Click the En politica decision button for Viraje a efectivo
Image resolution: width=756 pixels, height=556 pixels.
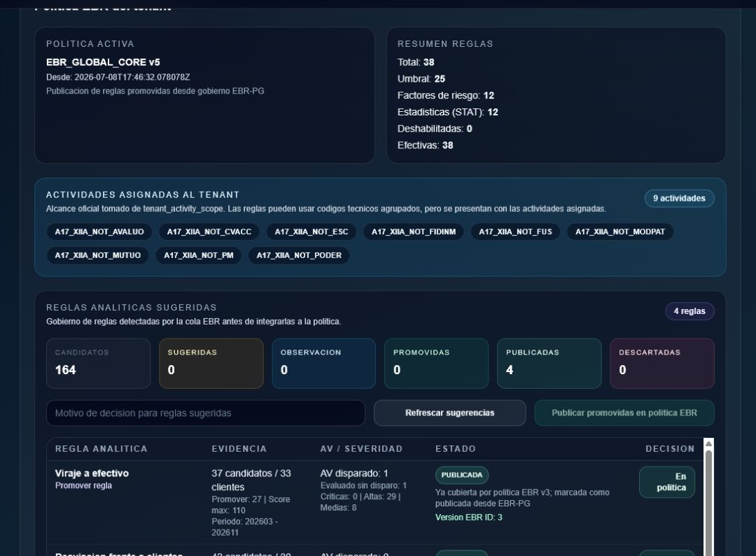coord(667,482)
